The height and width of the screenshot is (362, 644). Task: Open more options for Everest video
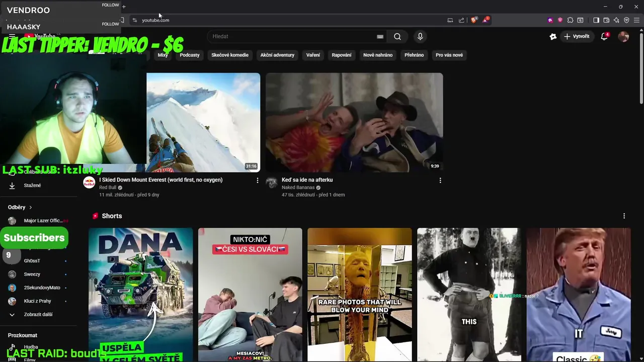258,180
